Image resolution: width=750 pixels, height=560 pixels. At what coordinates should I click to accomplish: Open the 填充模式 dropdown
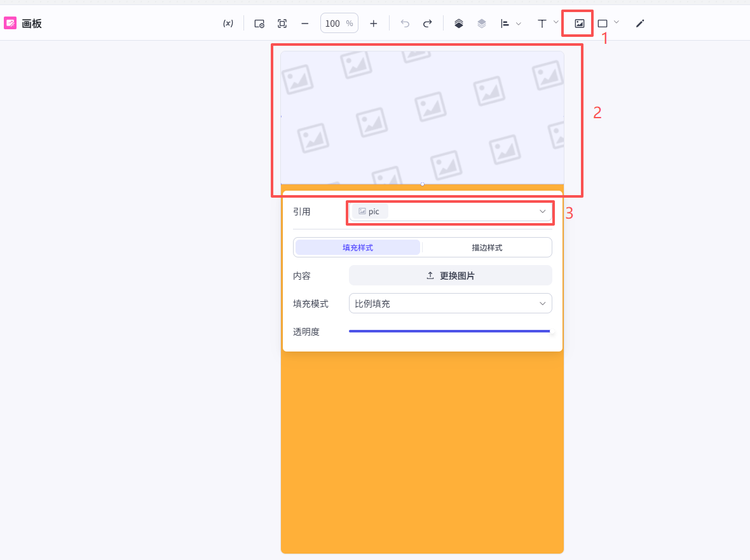[x=451, y=304]
